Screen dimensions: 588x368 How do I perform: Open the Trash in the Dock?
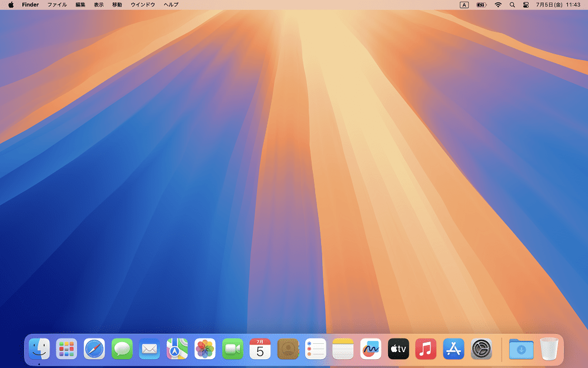549,349
